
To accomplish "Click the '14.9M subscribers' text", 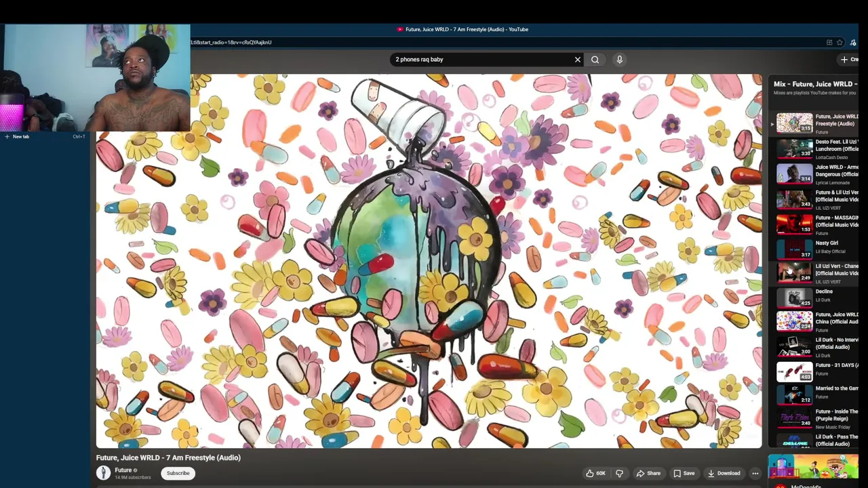I will 133,478.
